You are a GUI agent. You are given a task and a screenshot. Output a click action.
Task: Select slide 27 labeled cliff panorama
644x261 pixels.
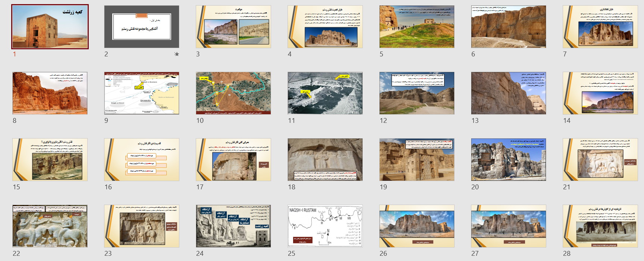[x=509, y=226]
